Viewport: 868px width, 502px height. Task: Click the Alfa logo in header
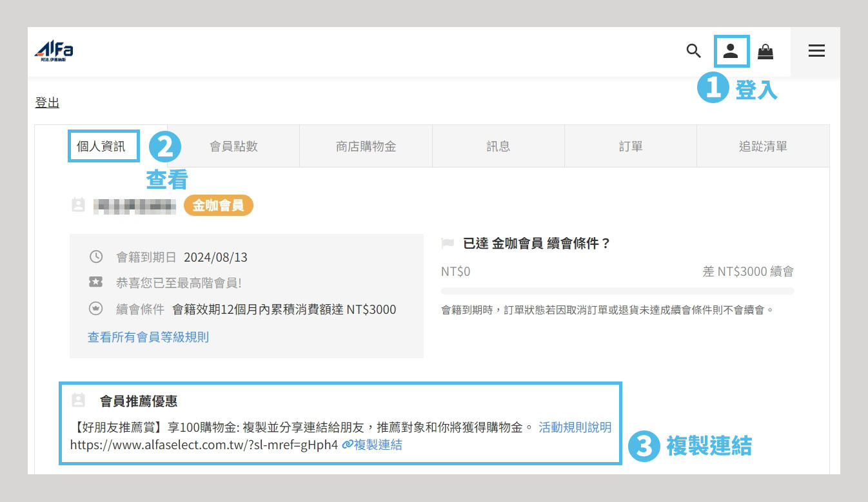click(54, 51)
